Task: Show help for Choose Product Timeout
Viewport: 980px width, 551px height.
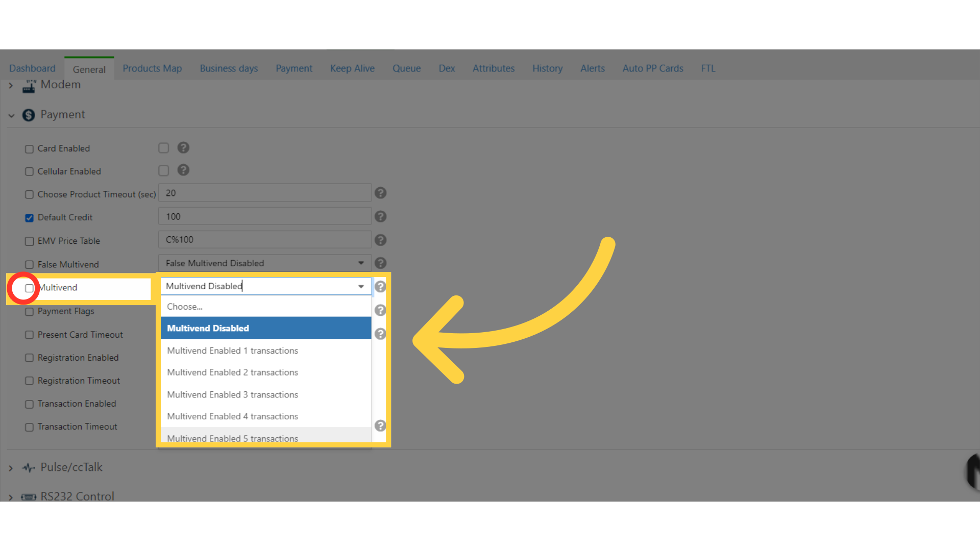Action: click(380, 193)
